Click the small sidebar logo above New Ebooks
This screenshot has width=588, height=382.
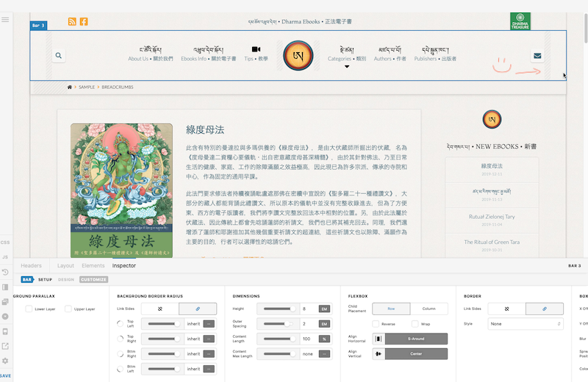pos(492,120)
